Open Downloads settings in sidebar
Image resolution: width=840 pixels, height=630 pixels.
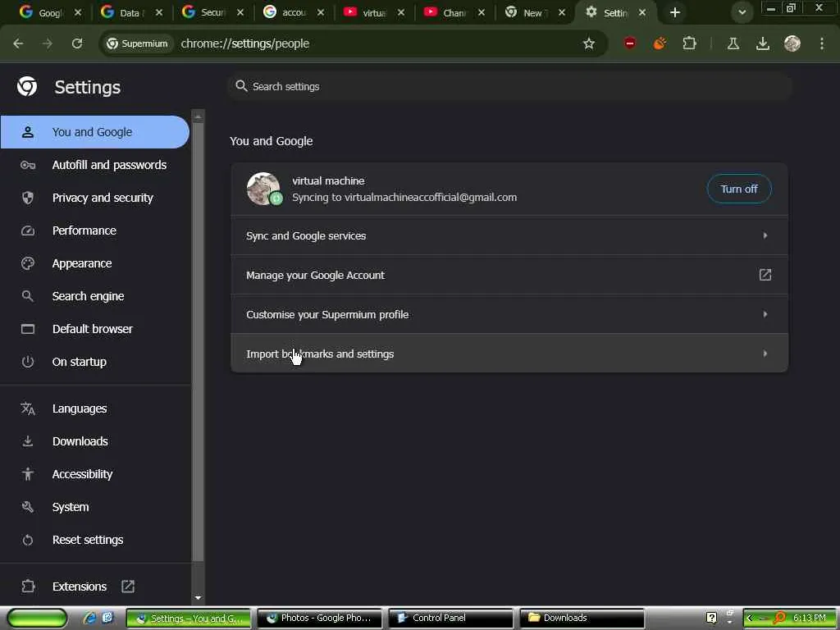(95, 441)
